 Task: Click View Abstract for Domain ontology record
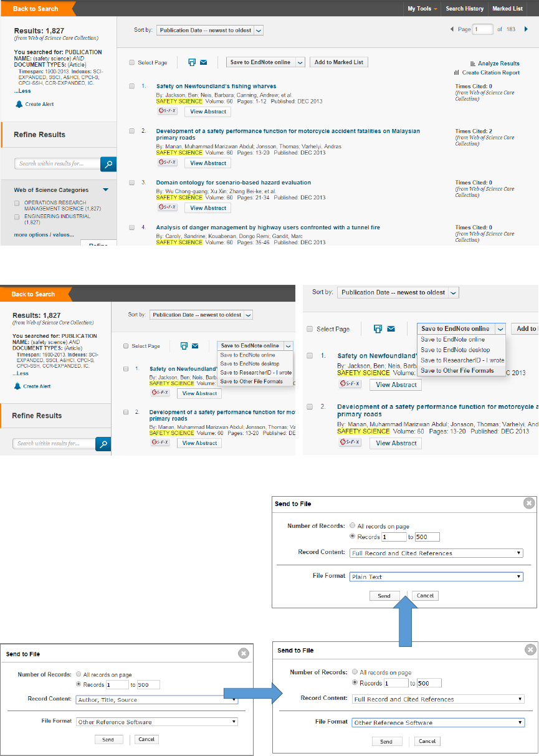(x=207, y=208)
